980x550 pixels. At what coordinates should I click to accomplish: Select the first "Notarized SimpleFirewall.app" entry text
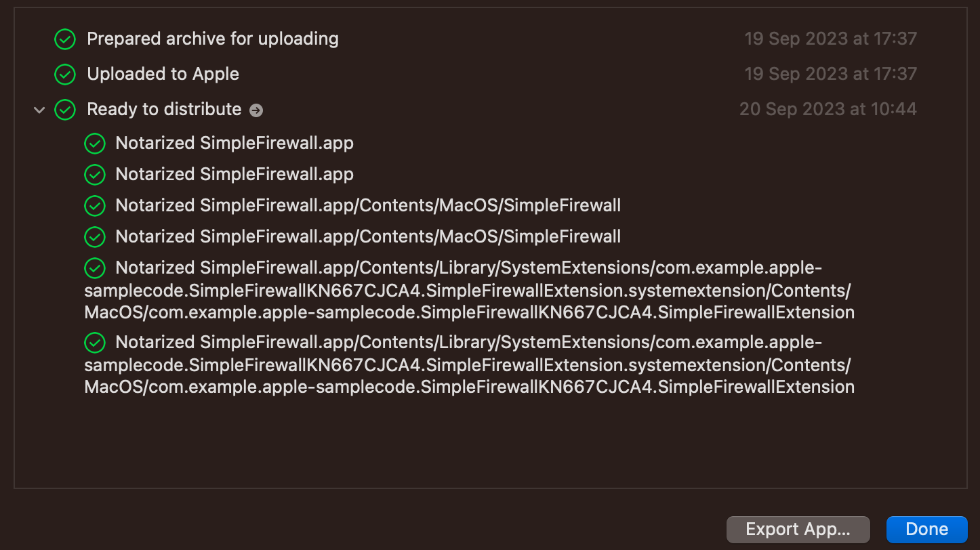[234, 143]
